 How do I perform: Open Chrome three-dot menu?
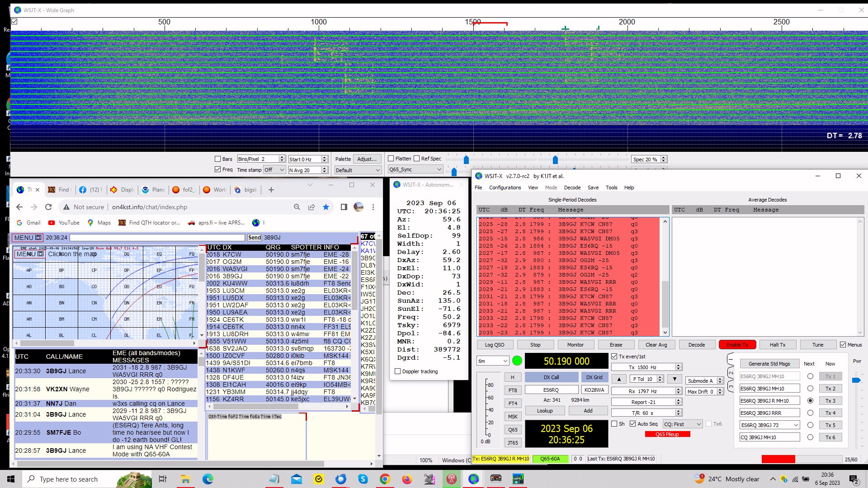point(373,207)
